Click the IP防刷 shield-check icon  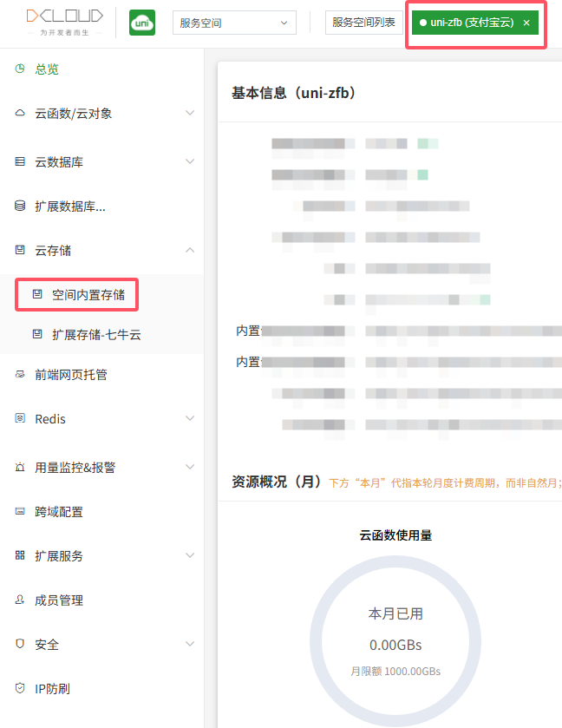click(x=20, y=688)
